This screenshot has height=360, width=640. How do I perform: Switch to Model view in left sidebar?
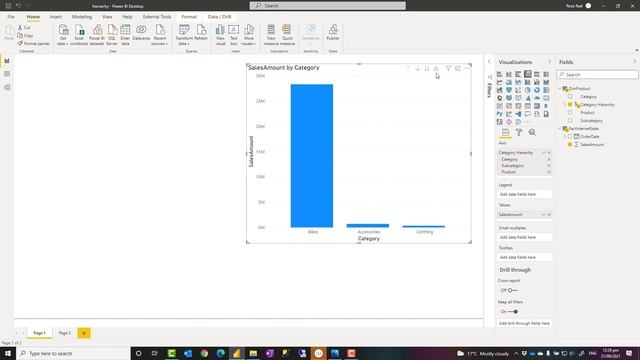point(7,87)
